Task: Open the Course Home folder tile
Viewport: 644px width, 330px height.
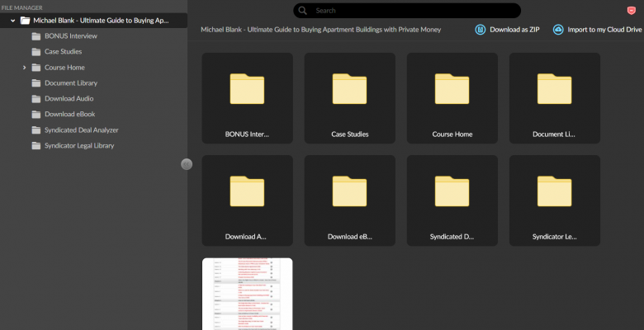Action: [x=452, y=98]
